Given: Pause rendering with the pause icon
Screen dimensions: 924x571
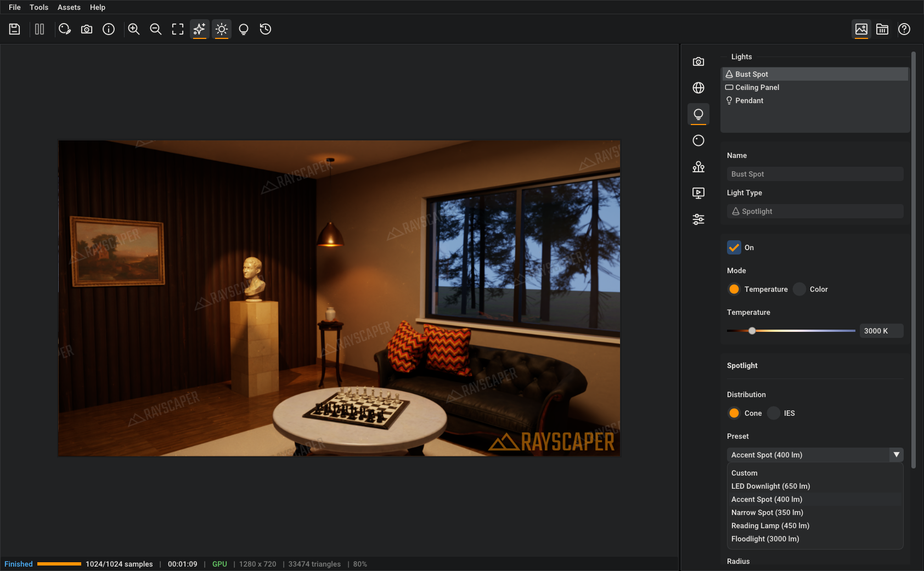Looking at the screenshot, I should [x=40, y=29].
